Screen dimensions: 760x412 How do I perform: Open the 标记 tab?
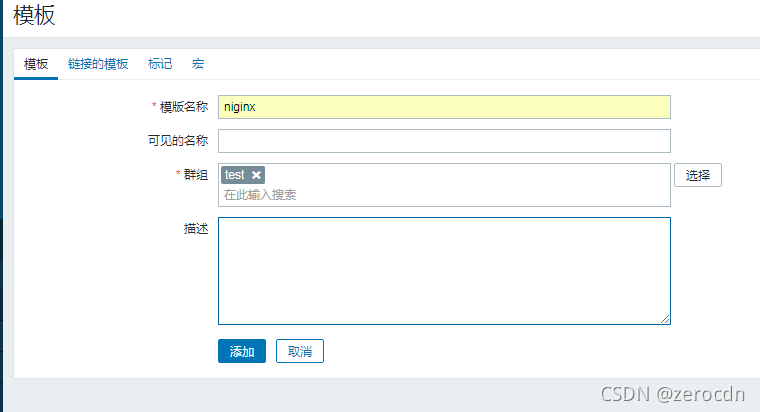(160, 64)
